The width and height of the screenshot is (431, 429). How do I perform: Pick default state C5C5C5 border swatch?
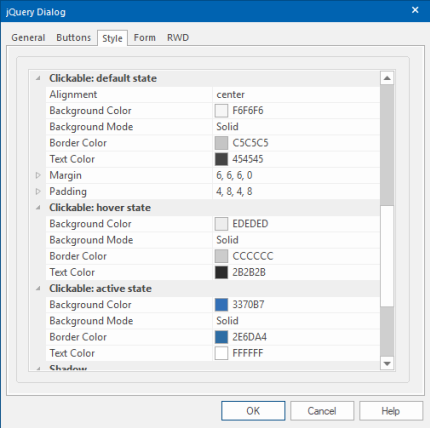221,143
